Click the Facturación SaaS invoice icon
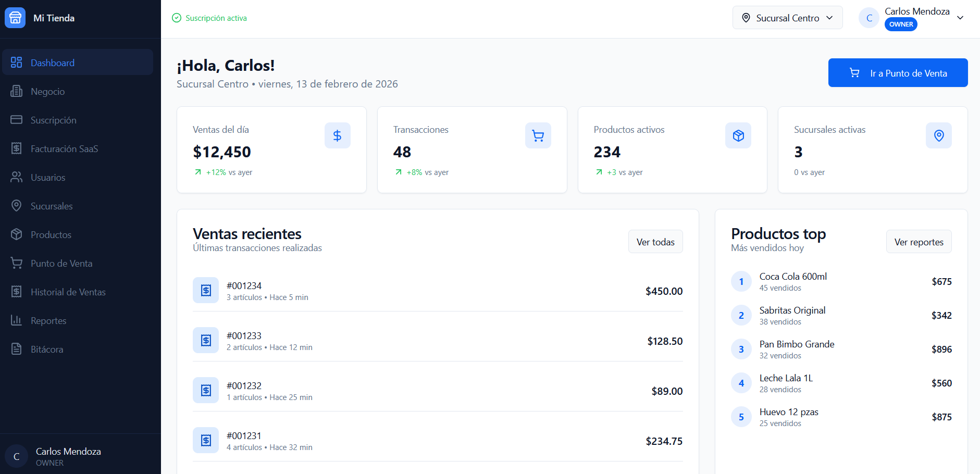Image resolution: width=980 pixels, height=474 pixels. [16, 148]
